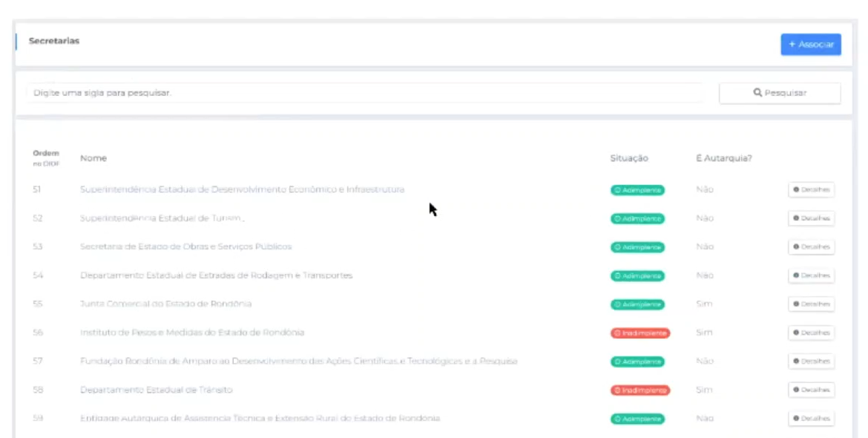This screenshot has width=868, height=438.
Task: Click the É Autarquia? column header
Action: (723, 158)
